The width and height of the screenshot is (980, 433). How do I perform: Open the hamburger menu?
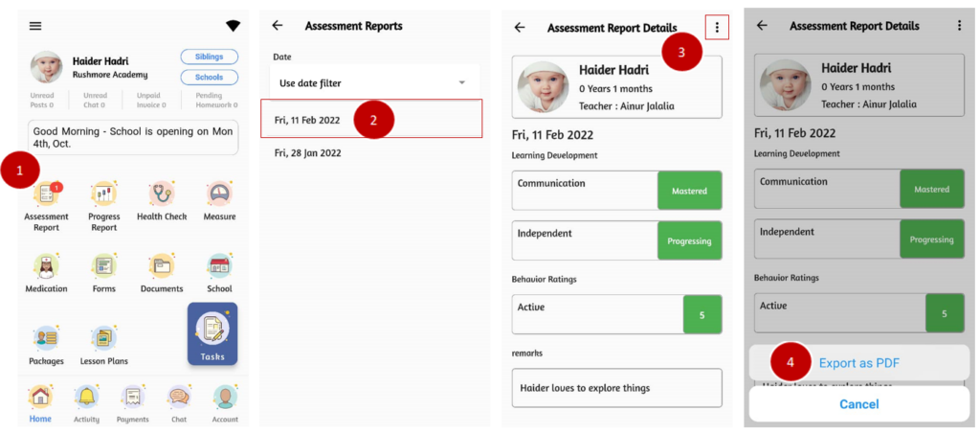35,26
